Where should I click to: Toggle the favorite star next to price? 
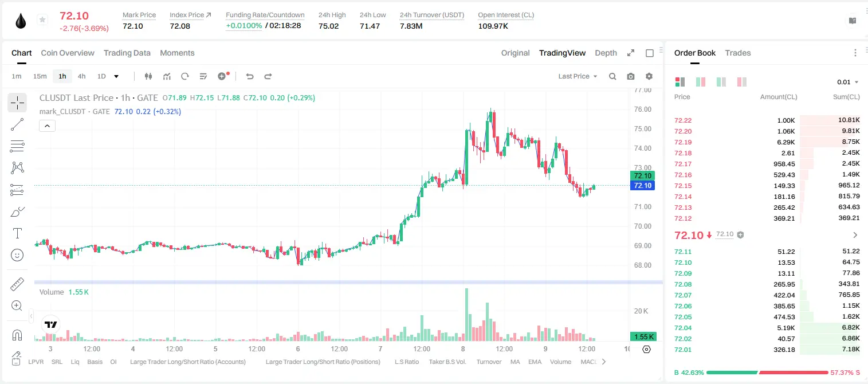click(x=42, y=20)
